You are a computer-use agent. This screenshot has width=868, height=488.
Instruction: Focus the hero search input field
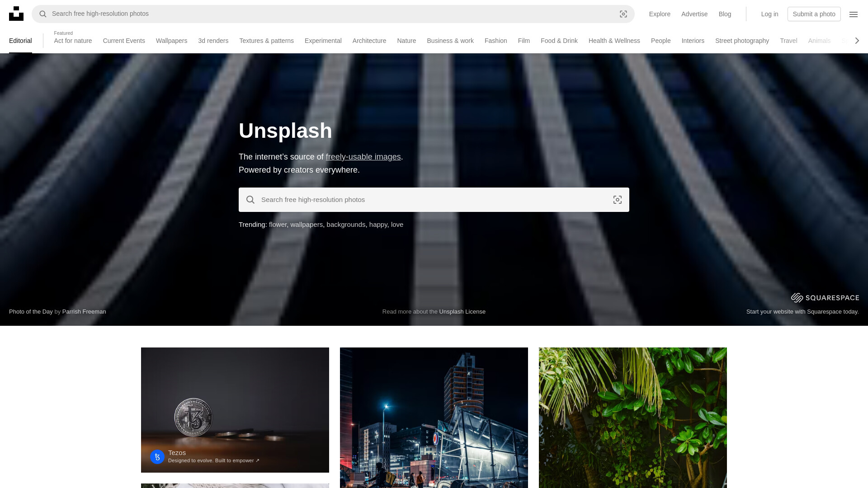point(434,200)
